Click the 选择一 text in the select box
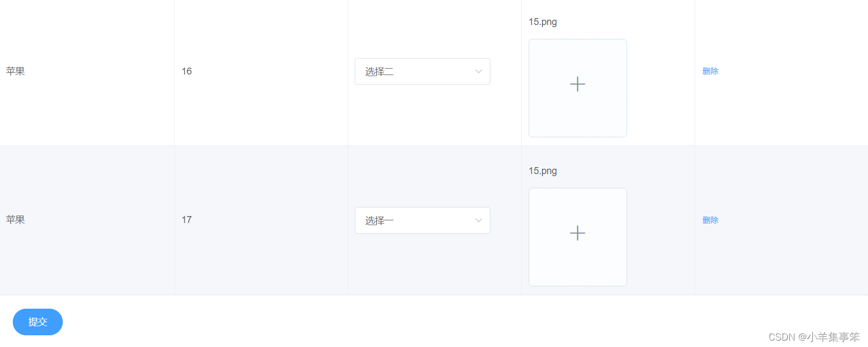This screenshot has width=868, height=347. pyautogui.click(x=379, y=221)
